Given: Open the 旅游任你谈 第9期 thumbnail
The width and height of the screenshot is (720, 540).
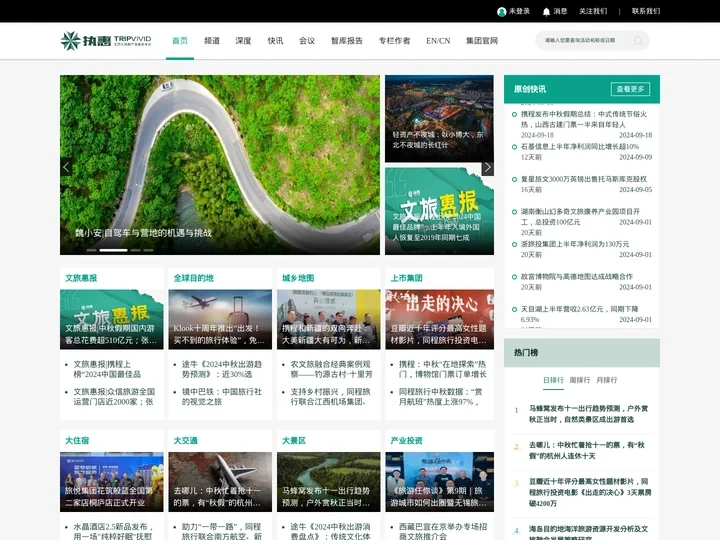Looking at the screenshot, I should (439, 482).
